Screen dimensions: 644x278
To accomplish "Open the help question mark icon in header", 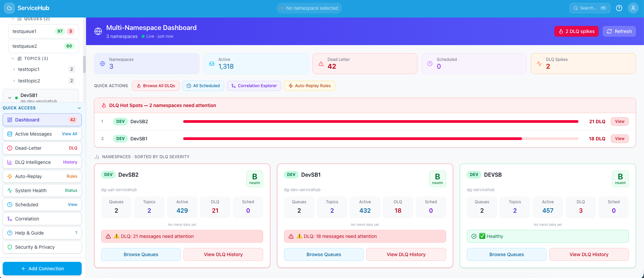I will pyautogui.click(x=619, y=8).
